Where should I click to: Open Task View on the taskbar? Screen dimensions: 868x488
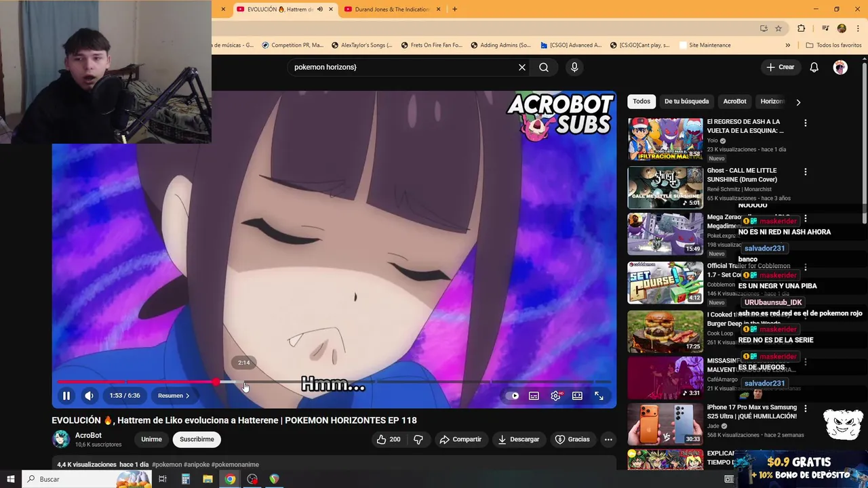(163, 479)
